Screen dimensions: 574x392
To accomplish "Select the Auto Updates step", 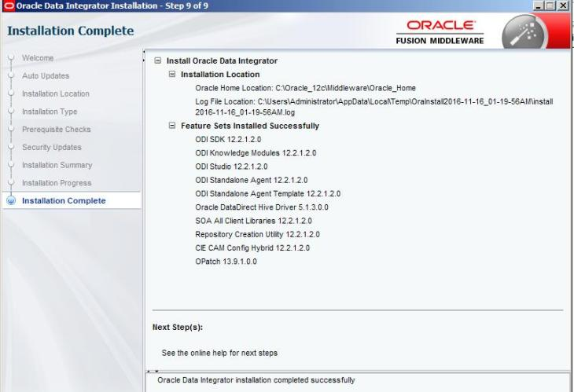I will click(46, 76).
